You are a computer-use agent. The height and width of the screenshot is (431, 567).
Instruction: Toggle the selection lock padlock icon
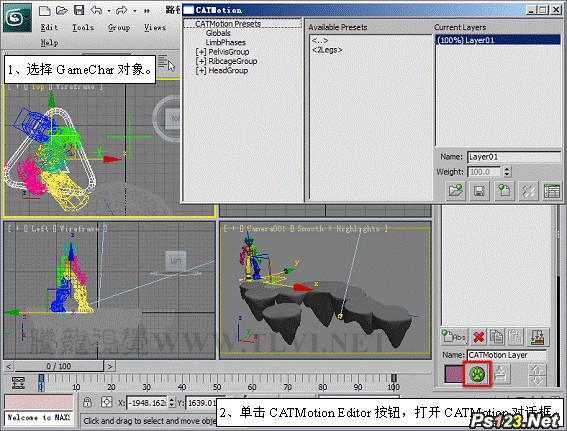[x=87, y=402]
